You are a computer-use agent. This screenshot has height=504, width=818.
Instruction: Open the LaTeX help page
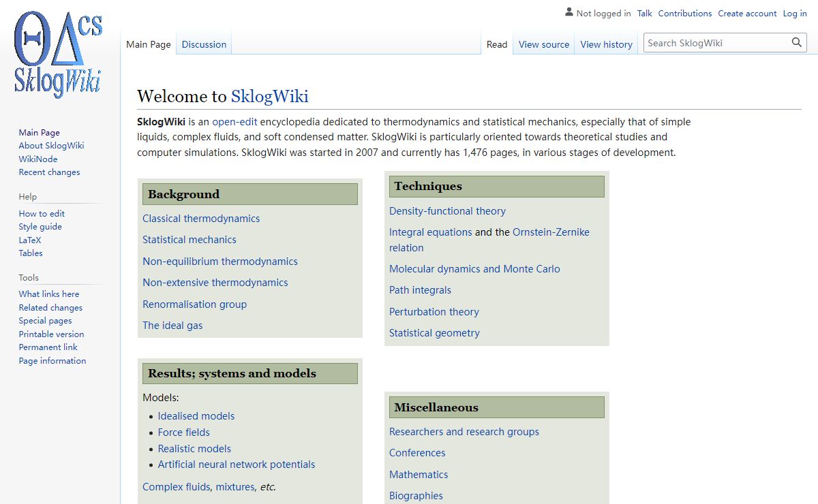point(30,240)
